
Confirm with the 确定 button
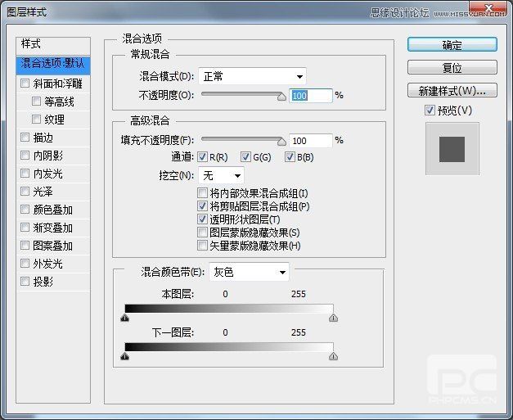coord(452,44)
